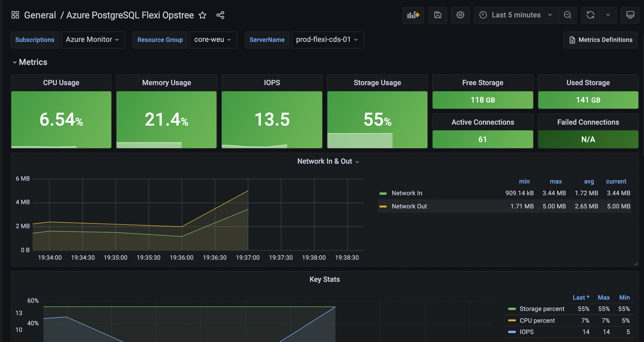Image resolution: width=644 pixels, height=342 pixels.
Task: Open the Last 5 minutes time picker
Action: click(516, 15)
